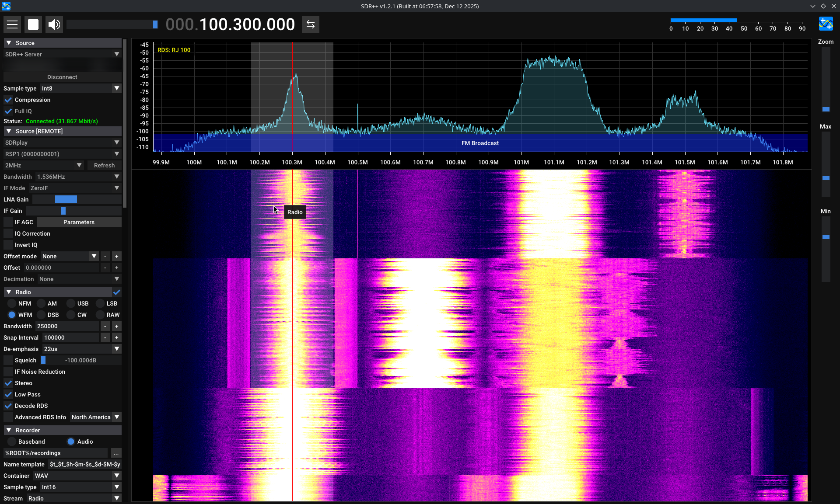The height and width of the screenshot is (504, 840).
Task: Open recordings folder browse ellipsis button
Action: pyautogui.click(x=116, y=453)
